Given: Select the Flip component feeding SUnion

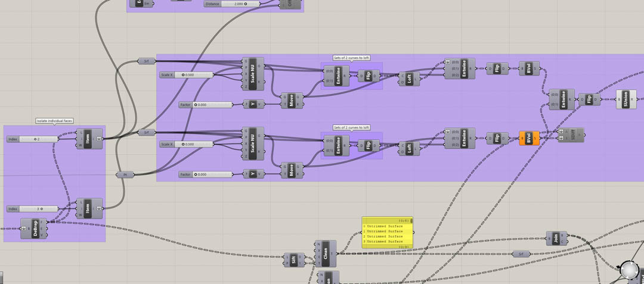Looking at the screenshot, I should pos(589,99).
